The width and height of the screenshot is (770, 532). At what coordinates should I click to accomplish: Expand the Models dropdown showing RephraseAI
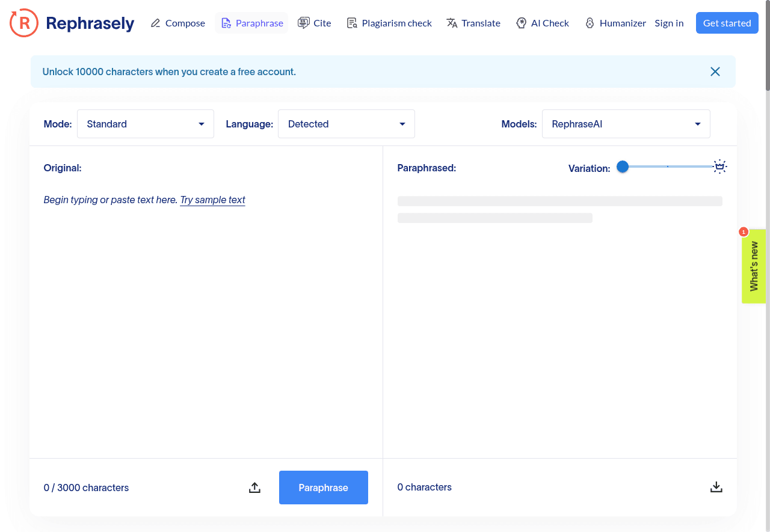626,124
